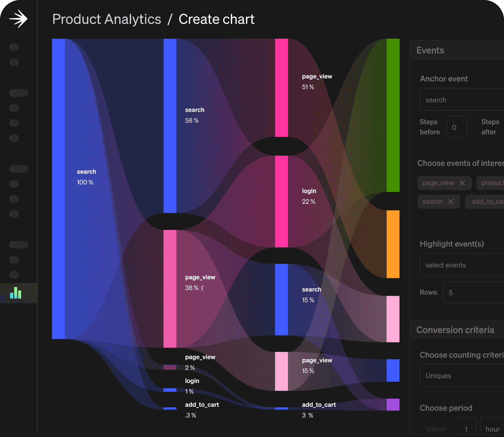504x437 pixels.
Task: Select the login 22 % node
Action: coord(282,201)
